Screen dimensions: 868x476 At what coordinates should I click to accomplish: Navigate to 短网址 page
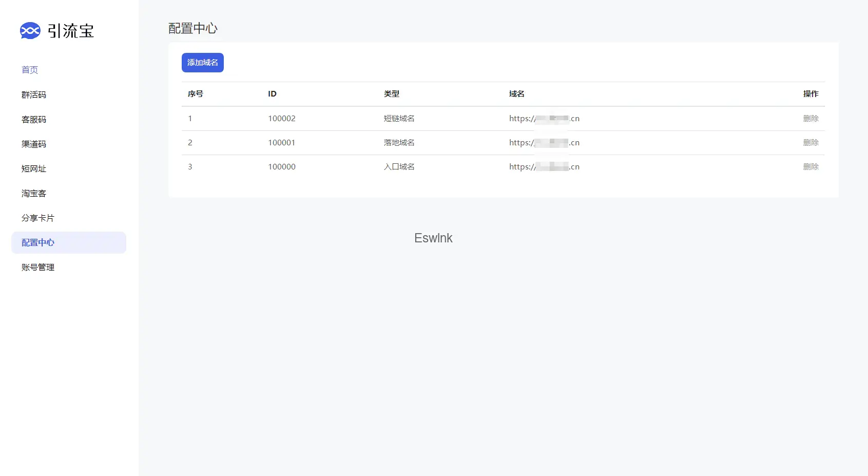click(x=34, y=168)
